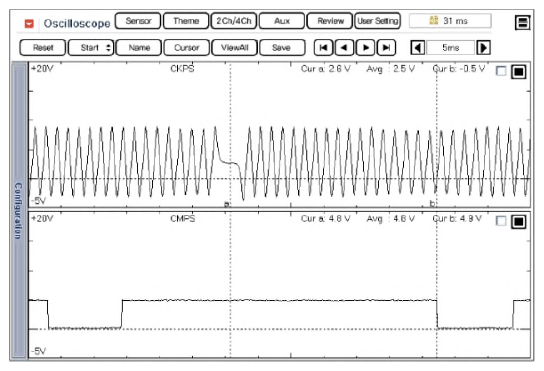Step back one frame

click(x=344, y=48)
